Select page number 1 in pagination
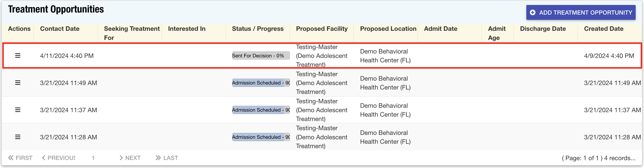Screen dimensions: 644x168 [x=93, y=158]
